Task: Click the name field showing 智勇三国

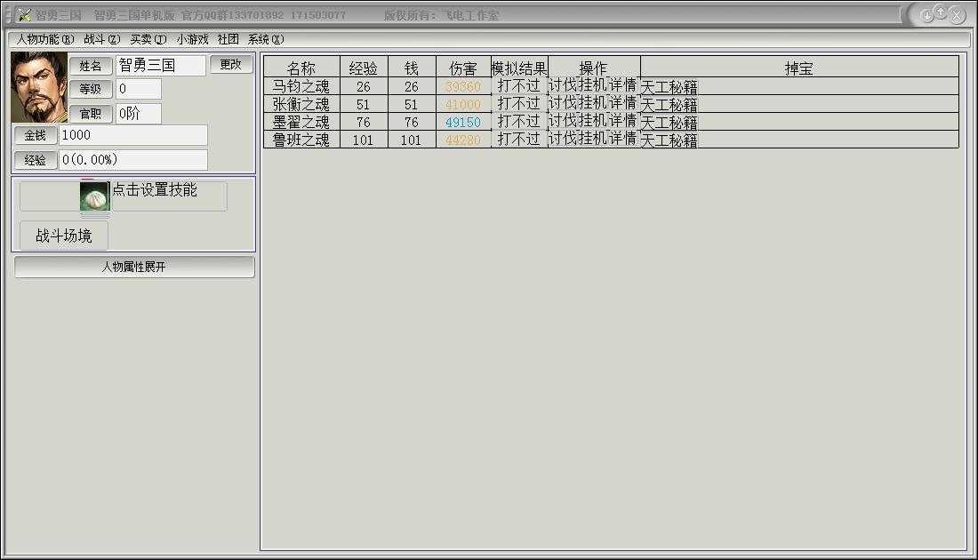Action: pos(160,66)
